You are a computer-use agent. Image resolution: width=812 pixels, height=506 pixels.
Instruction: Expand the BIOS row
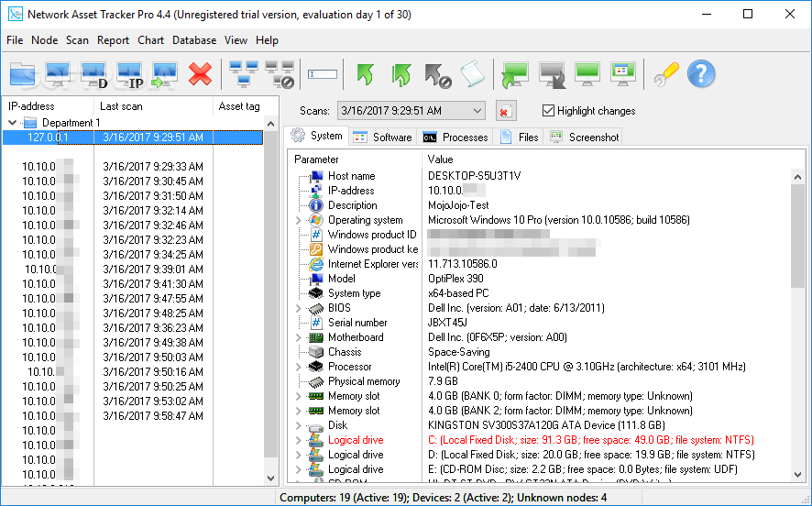298,308
